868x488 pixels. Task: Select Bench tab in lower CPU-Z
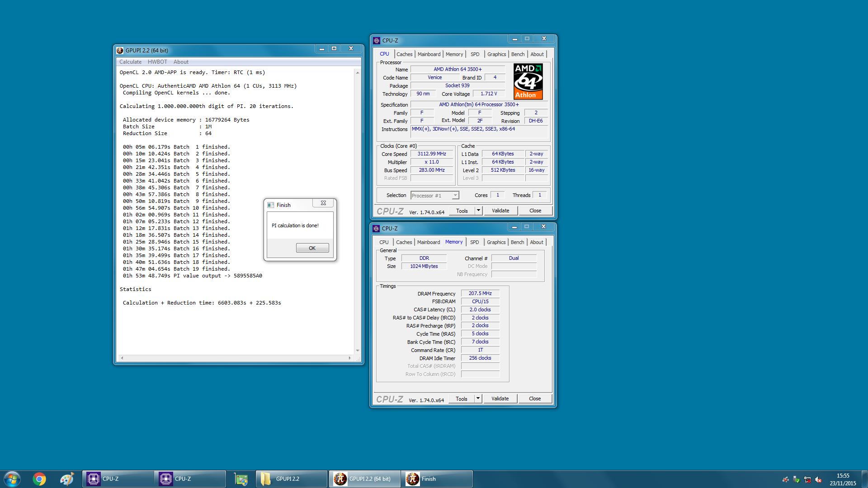pyautogui.click(x=517, y=242)
